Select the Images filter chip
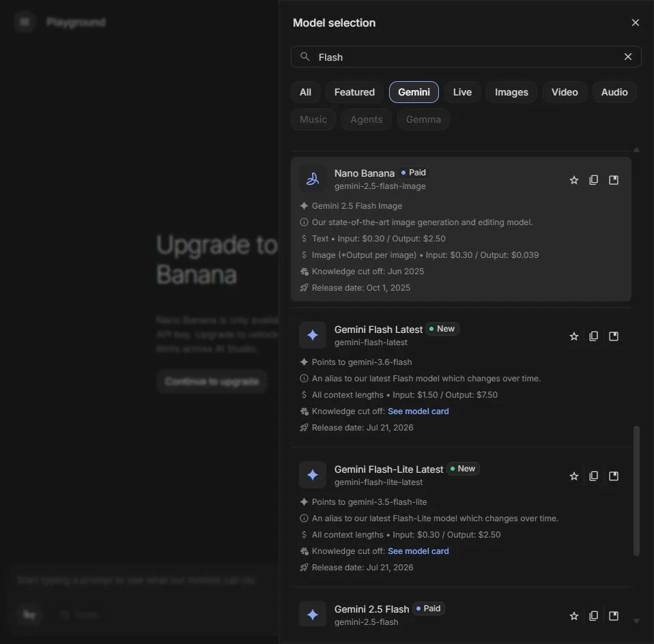The width and height of the screenshot is (654, 644). point(511,92)
